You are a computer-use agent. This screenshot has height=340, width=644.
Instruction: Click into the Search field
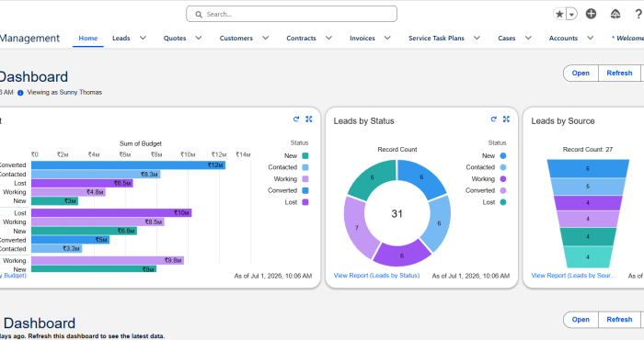point(292,14)
